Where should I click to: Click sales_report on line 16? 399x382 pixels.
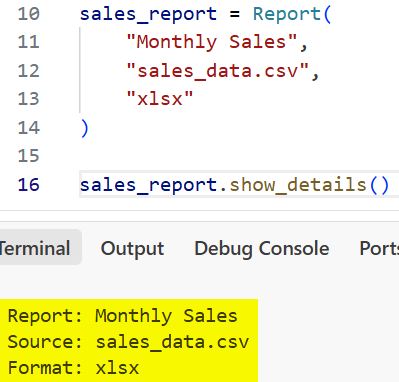(148, 185)
